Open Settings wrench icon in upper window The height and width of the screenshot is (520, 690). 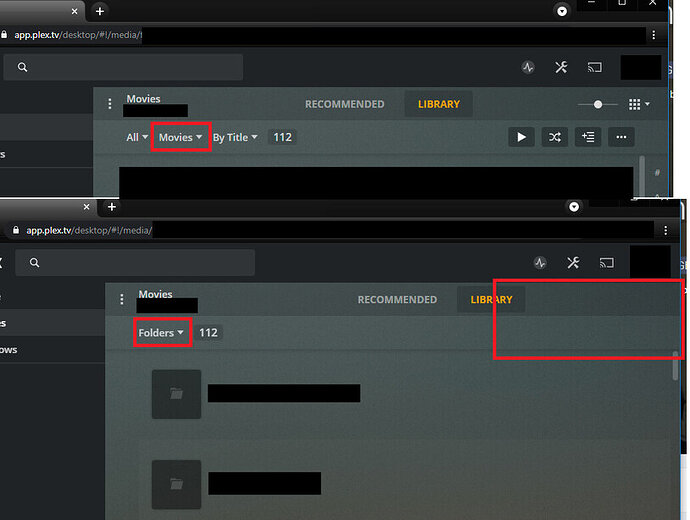[561, 67]
